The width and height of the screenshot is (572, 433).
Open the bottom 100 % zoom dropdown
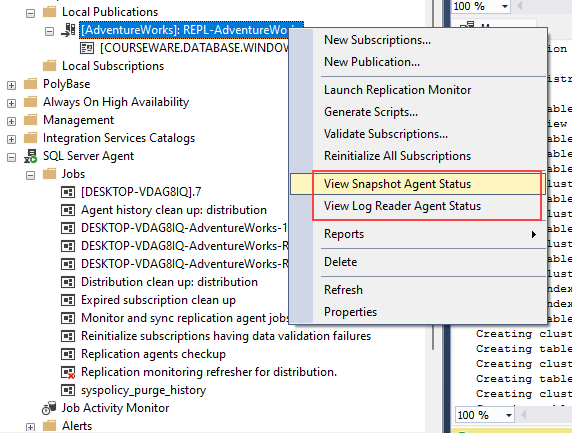509,415
